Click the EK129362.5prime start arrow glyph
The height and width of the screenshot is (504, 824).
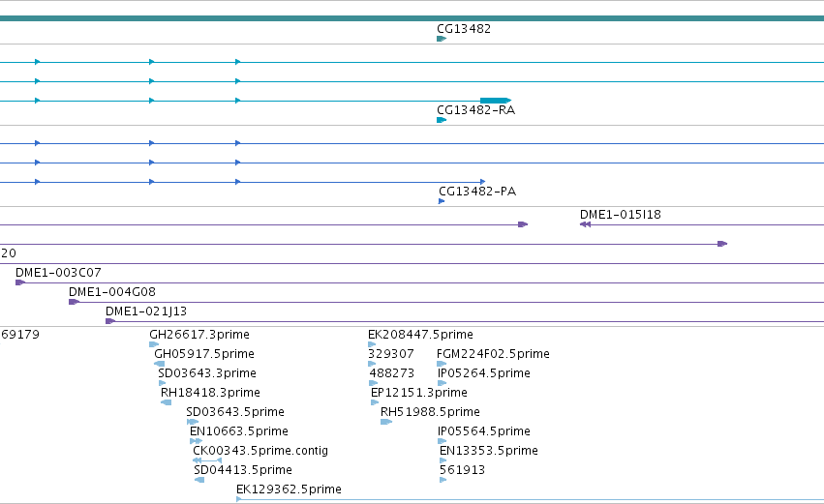click(239, 499)
